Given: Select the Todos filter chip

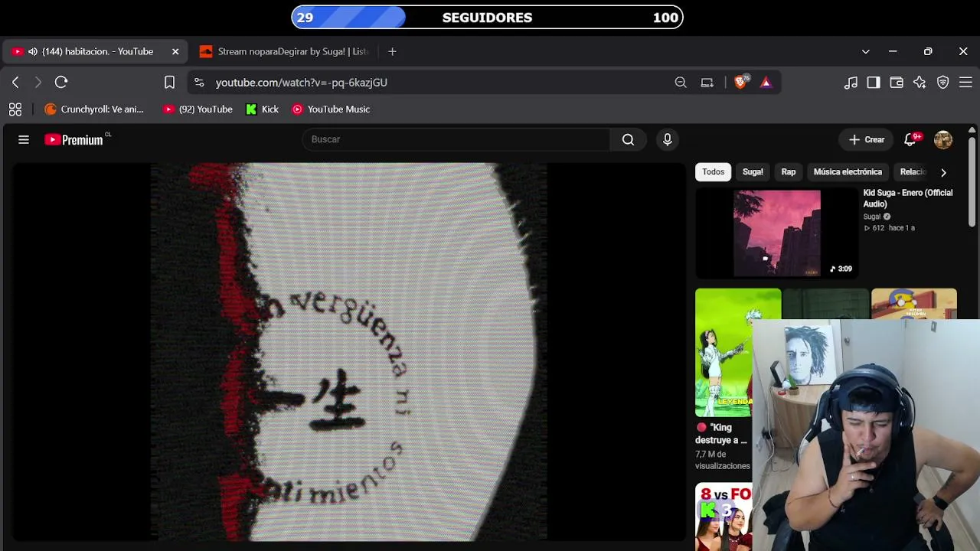Looking at the screenshot, I should tap(714, 172).
